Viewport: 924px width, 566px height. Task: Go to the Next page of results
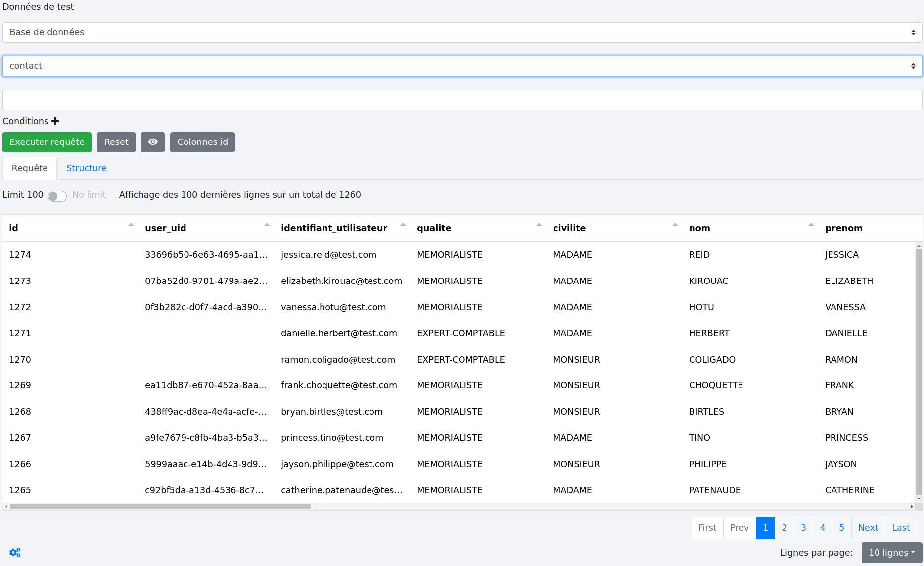pyautogui.click(x=868, y=528)
